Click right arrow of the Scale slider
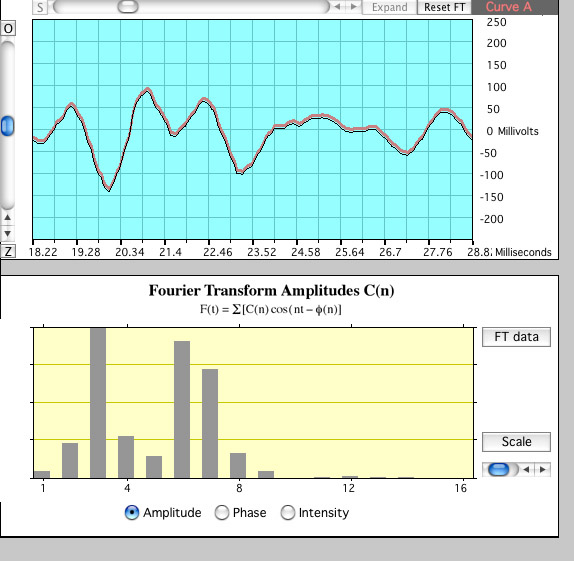 [x=543, y=469]
